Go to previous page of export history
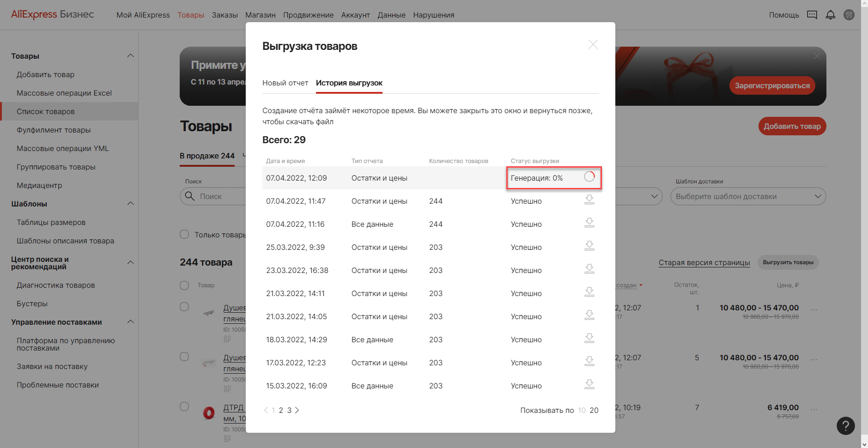 tap(266, 410)
